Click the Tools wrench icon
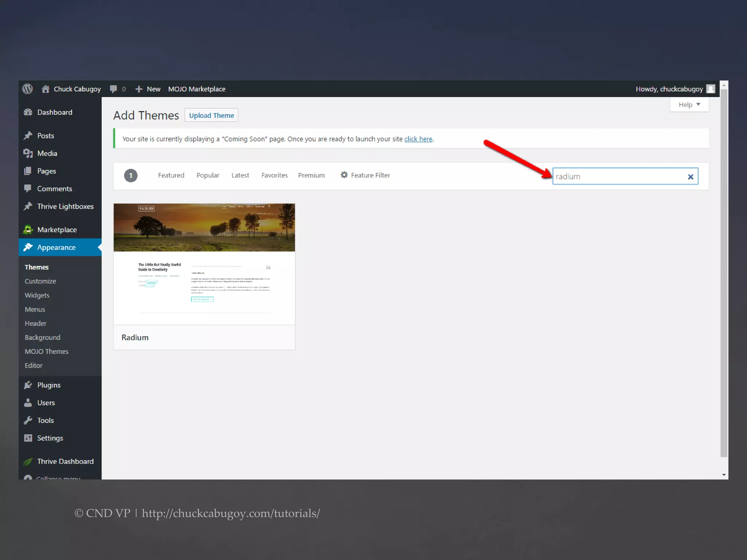 [28, 420]
